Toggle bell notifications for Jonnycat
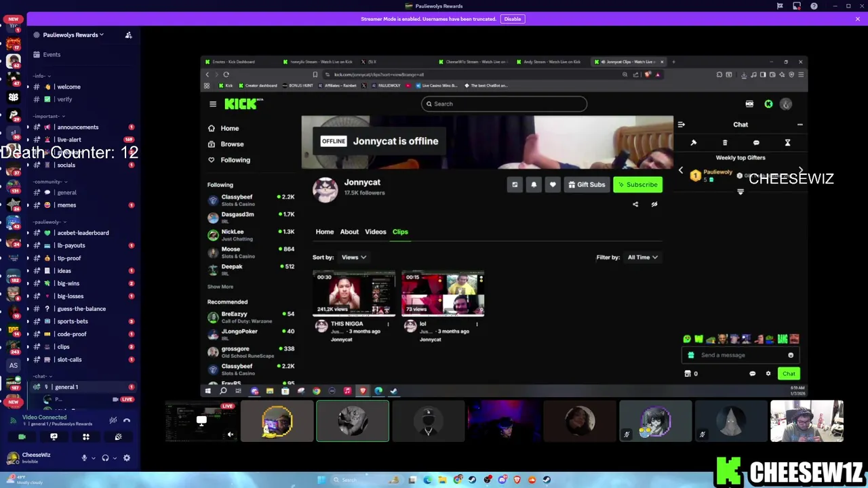868x488 pixels. coord(534,184)
